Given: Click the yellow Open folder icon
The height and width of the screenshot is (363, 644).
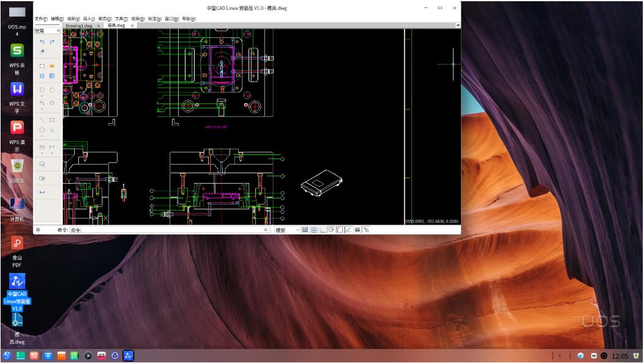Looking at the screenshot, I should tap(52, 65).
